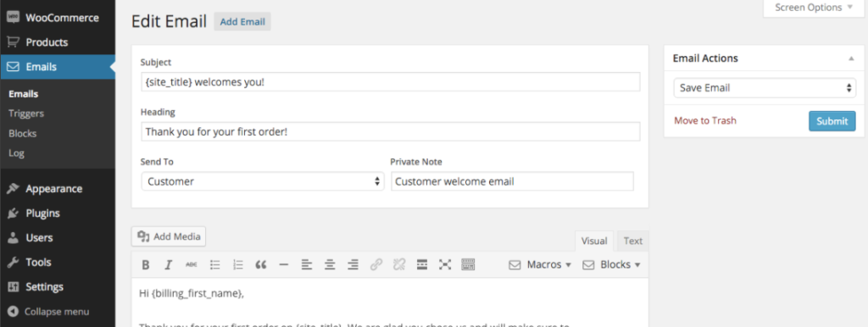
Task: Enable distraction-free fullscreen mode
Action: [x=445, y=265]
